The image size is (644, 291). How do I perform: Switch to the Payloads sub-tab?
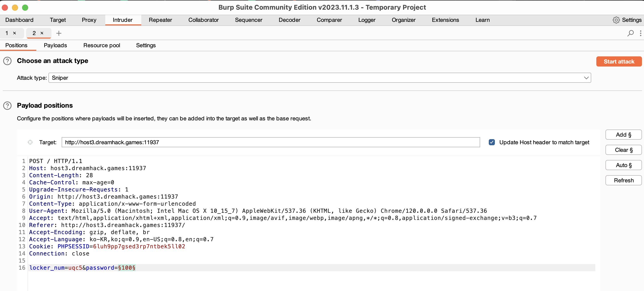pyautogui.click(x=55, y=45)
